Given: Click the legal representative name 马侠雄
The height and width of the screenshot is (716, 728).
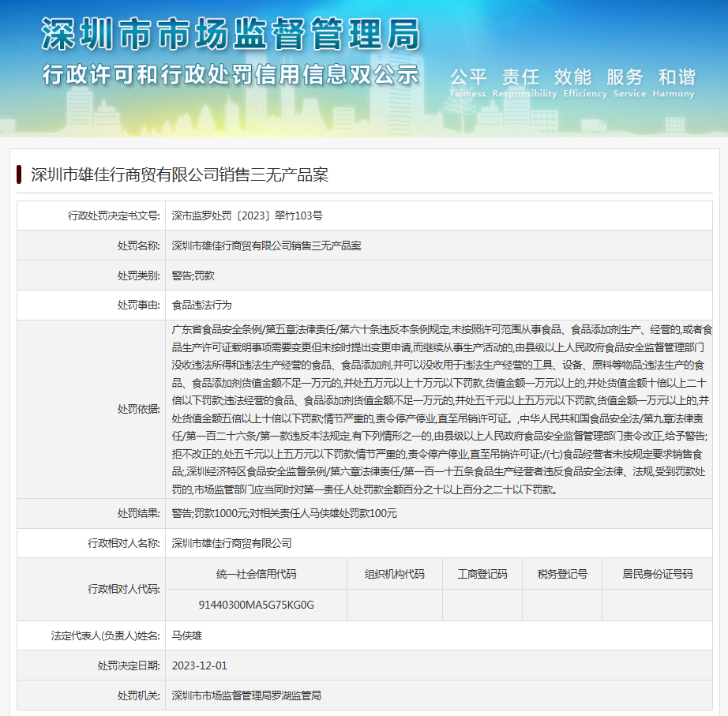Looking at the screenshot, I should click(186, 635).
